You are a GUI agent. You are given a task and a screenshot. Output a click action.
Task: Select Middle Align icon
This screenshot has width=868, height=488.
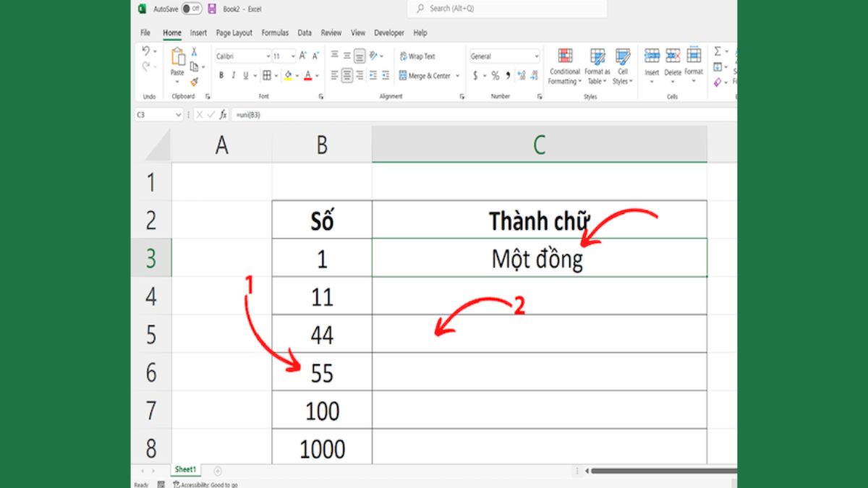347,56
